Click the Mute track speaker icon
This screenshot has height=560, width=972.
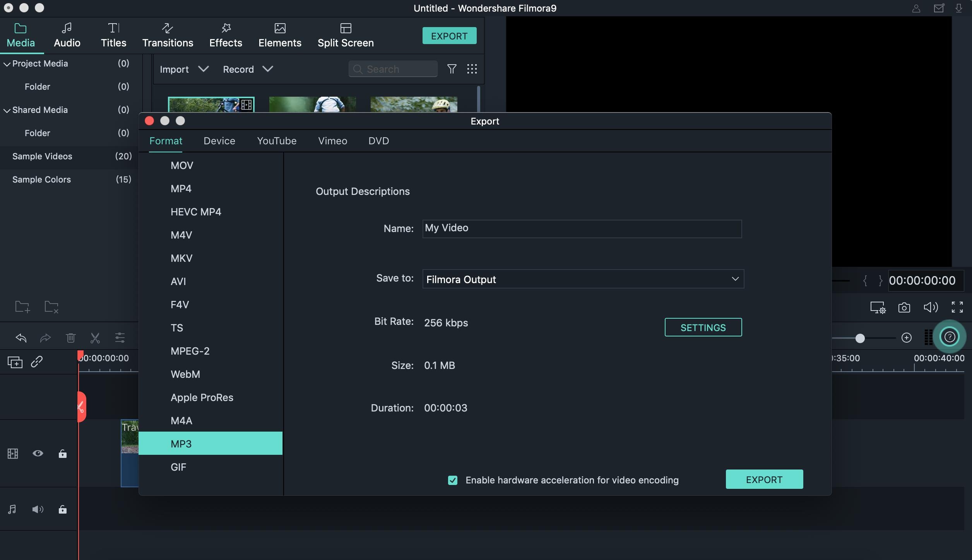coord(37,509)
